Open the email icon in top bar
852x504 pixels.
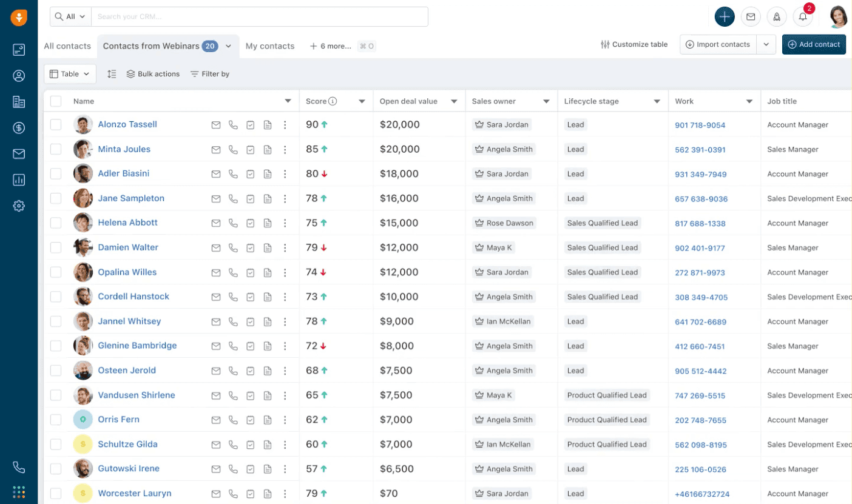751,17
